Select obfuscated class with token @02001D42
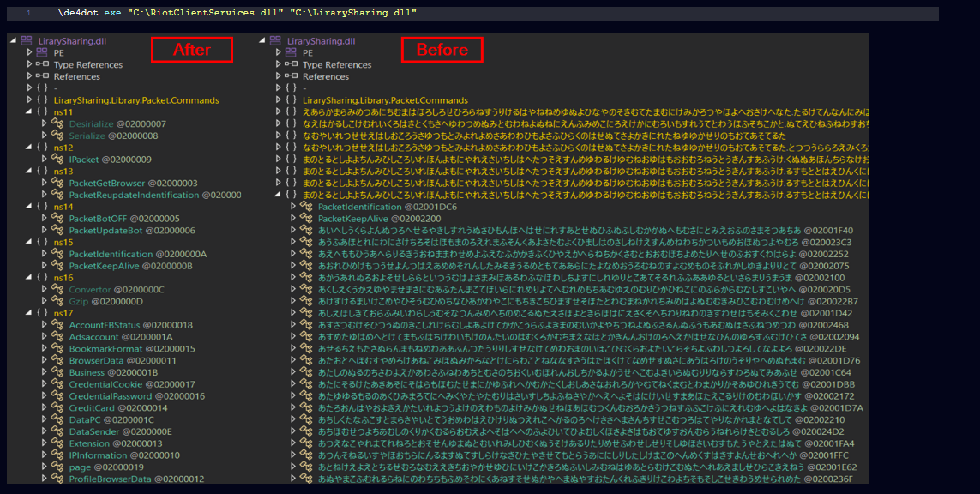 coord(585,313)
